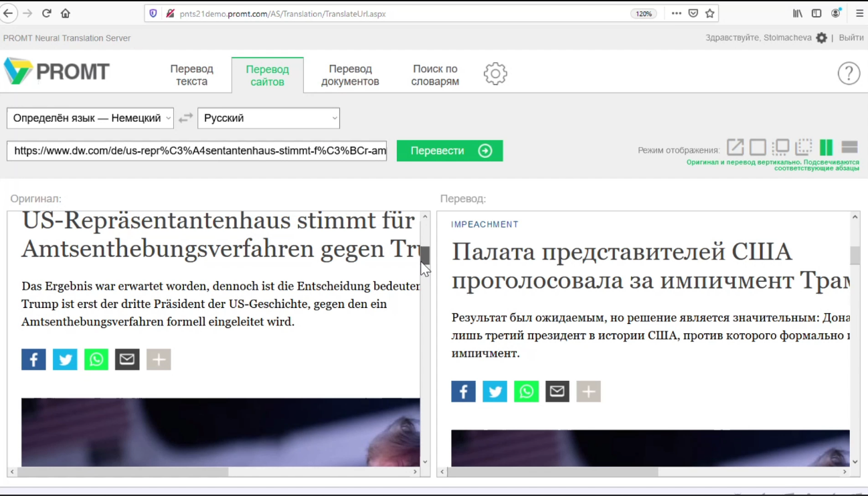Click the website URL input field
Viewport: 868px width, 496px height.
pyautogui.click(x=197, y=151)
